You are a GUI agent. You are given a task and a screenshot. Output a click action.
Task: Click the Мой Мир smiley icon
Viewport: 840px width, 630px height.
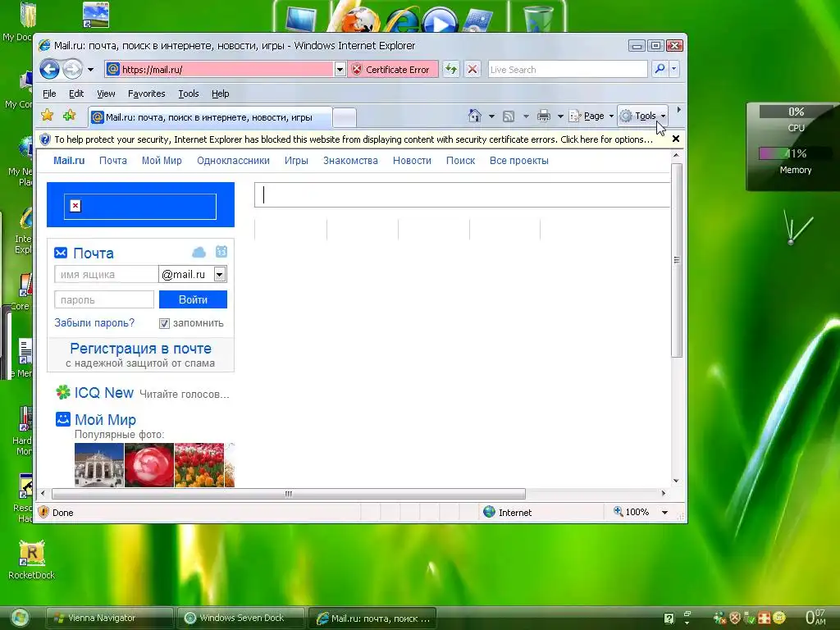(x=63, y=419)
